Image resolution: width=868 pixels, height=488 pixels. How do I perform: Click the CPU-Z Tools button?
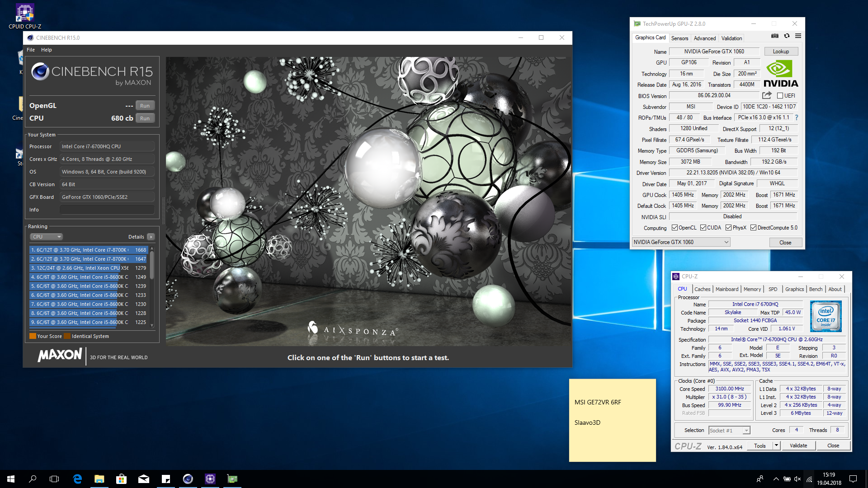click(760, 446)
